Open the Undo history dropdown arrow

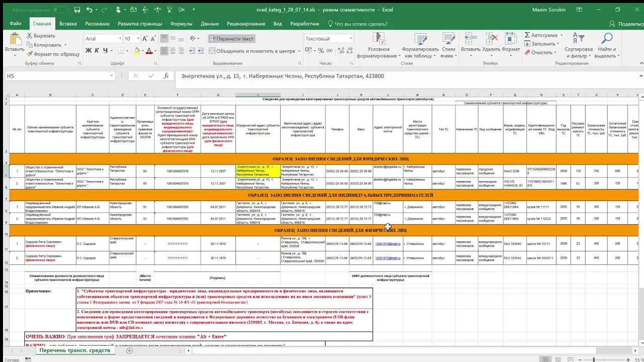click(96, 10)
